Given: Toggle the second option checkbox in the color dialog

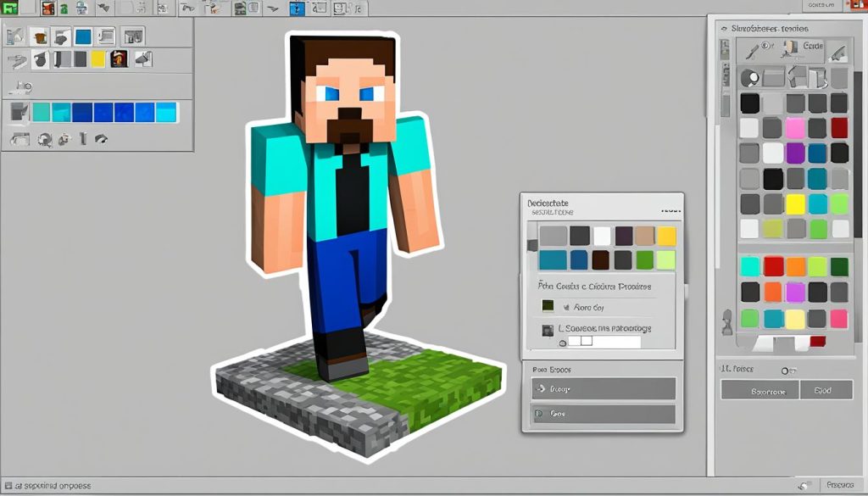Looking at the screenshot, I should click(548, 328).
